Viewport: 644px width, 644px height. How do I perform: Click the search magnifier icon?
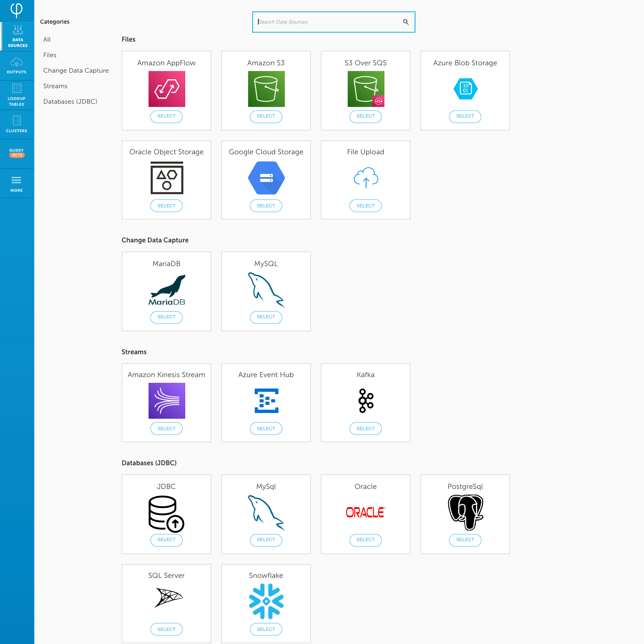point(406,22)
